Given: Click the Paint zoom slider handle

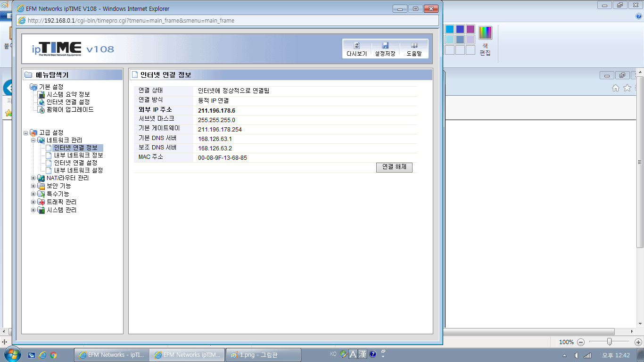Looking at the screenshot, I should [x=609, y=342].
